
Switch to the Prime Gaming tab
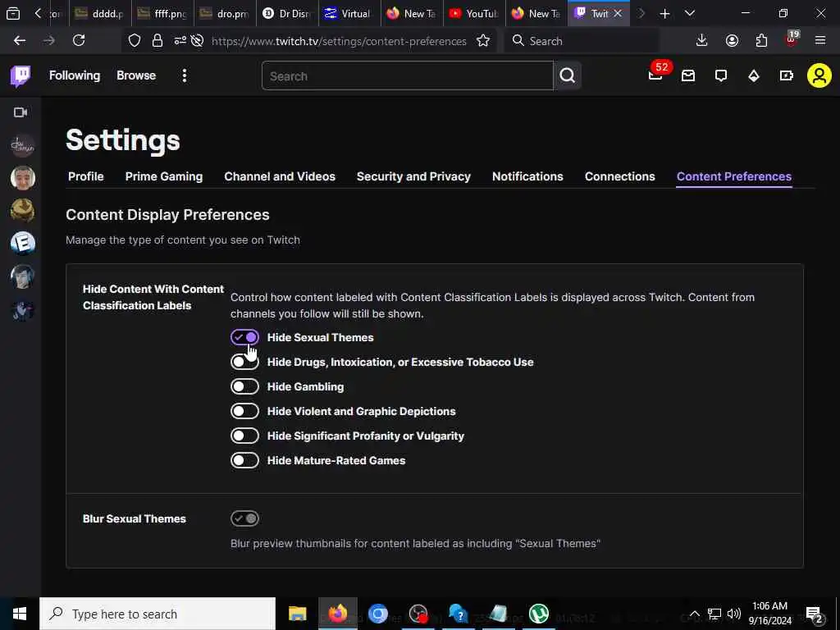point(164,177)
